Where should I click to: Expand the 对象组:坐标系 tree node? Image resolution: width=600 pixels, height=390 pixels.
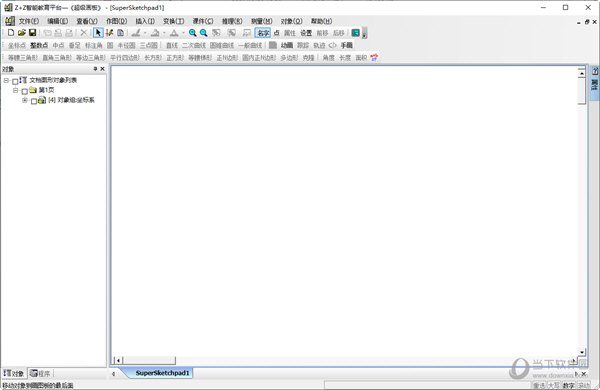(25, 100)
